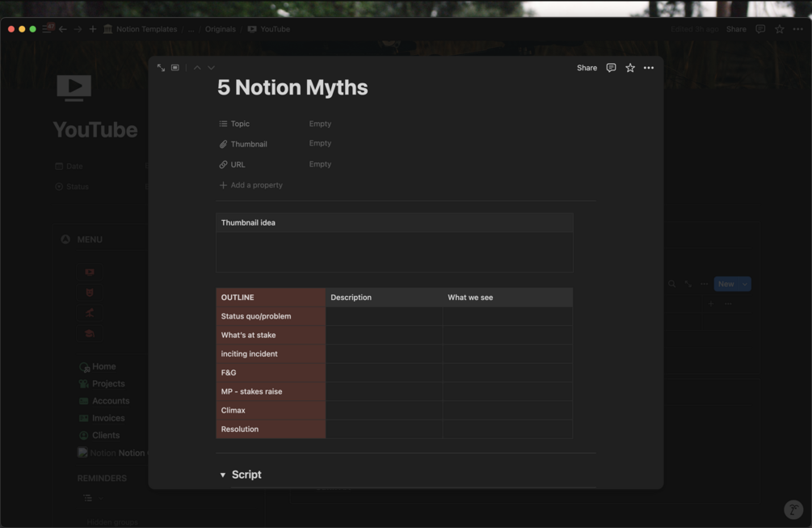Image resolution: width=812 pixels, height=528 pixels.
Task: Open Originals breadcrumb
Action: click(x=220, y=29)
